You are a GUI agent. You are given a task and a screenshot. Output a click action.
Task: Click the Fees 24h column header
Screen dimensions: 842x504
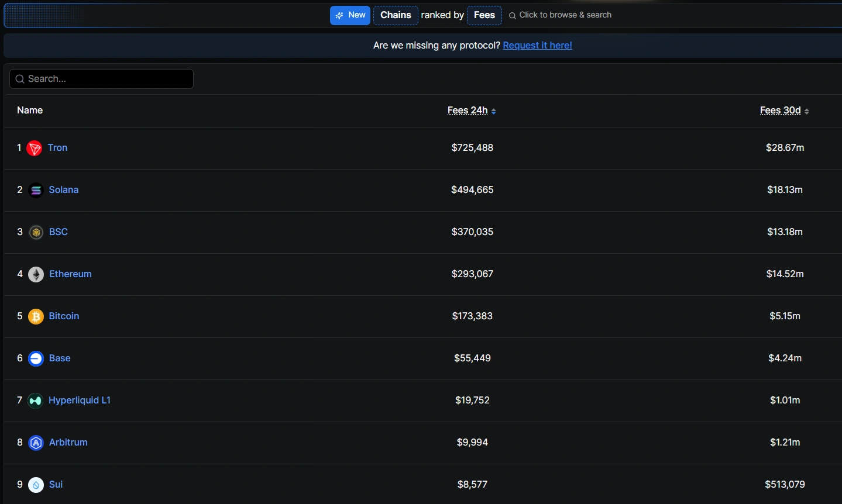(x=468, y=111)
